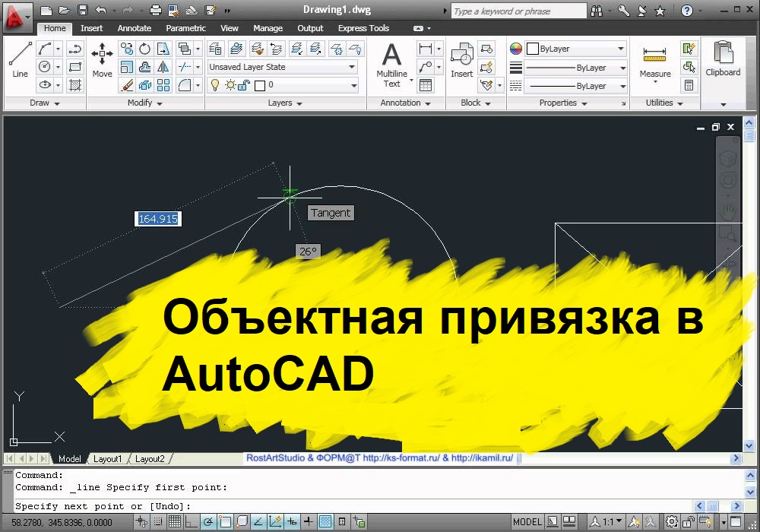Viewport: 760px width, 532px height.
Task: Toggle Grid Display in status bar
Action: coord(175,522)
